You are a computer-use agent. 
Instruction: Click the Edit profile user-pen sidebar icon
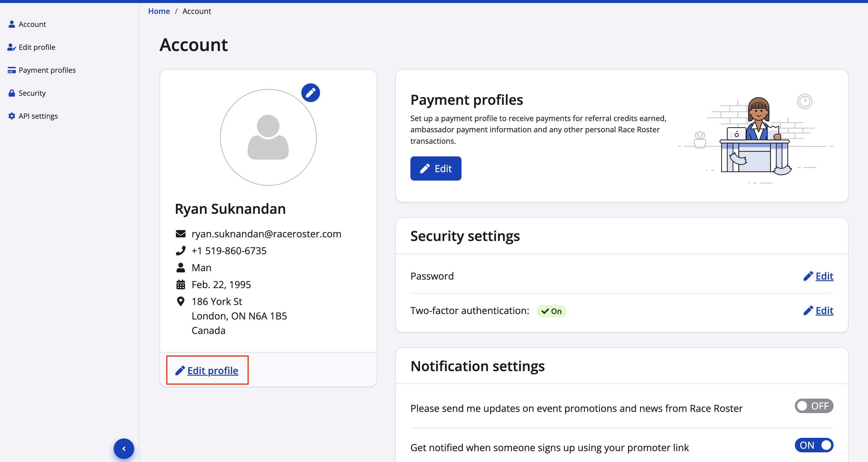tap(12, 47)
